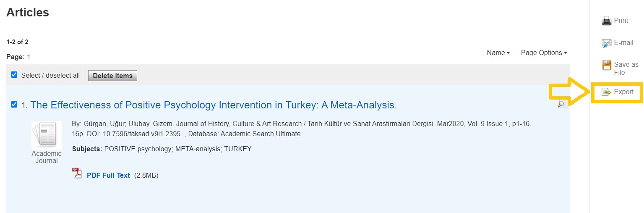Open the PDF Full Text link
The height and width of the screenshot is (213, 644).
pos(108,176)
